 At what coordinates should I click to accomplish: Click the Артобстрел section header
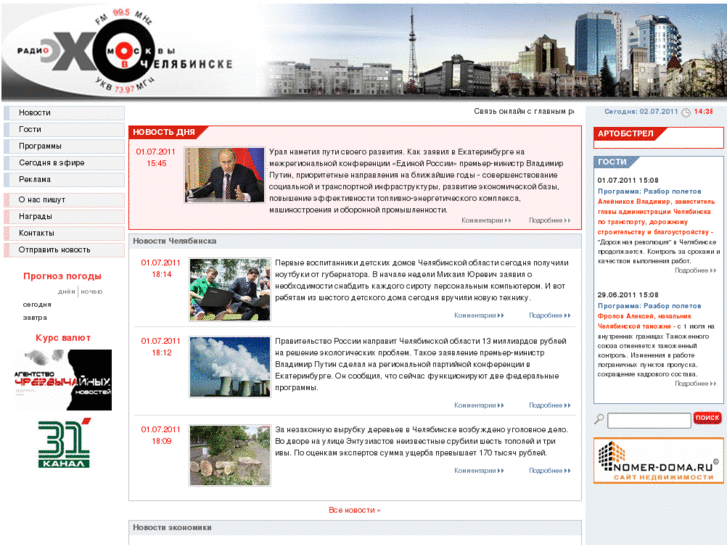point(625,134)
